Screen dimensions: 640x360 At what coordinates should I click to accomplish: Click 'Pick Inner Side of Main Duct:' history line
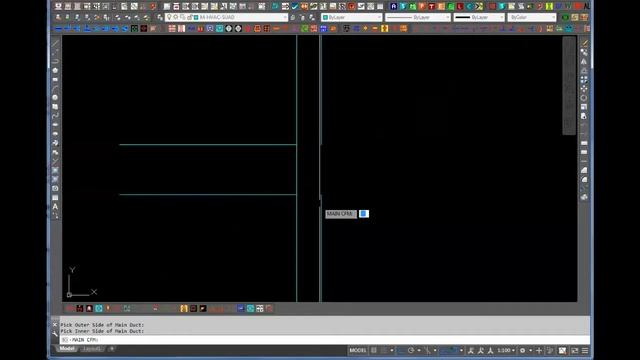pos(102,331)
